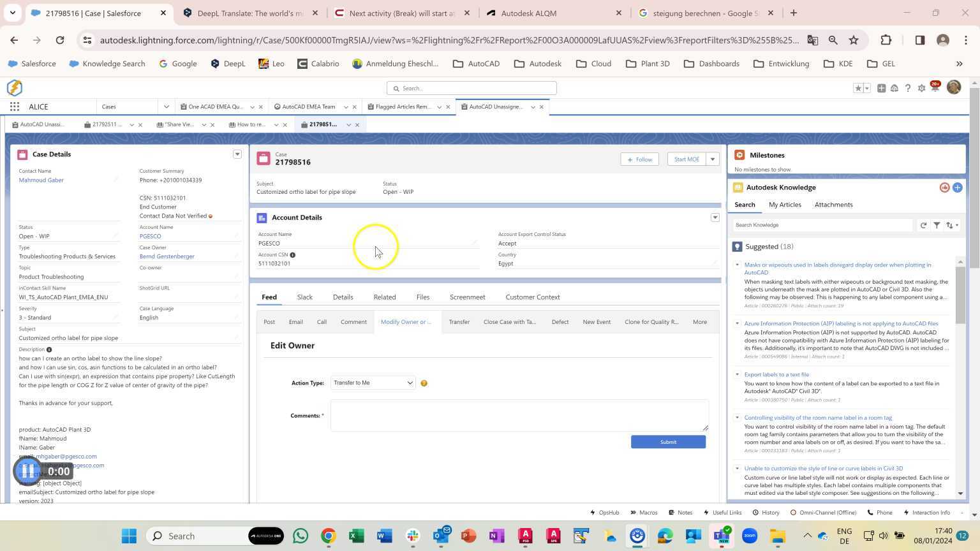
Task: Click into the Comments text field
Action: [519, 416]
